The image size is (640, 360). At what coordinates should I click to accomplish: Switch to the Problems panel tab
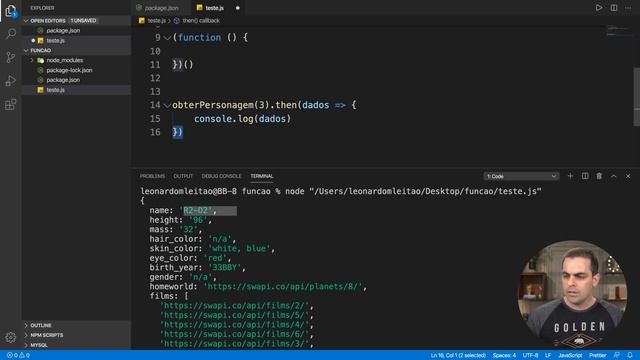click(152, 176)
